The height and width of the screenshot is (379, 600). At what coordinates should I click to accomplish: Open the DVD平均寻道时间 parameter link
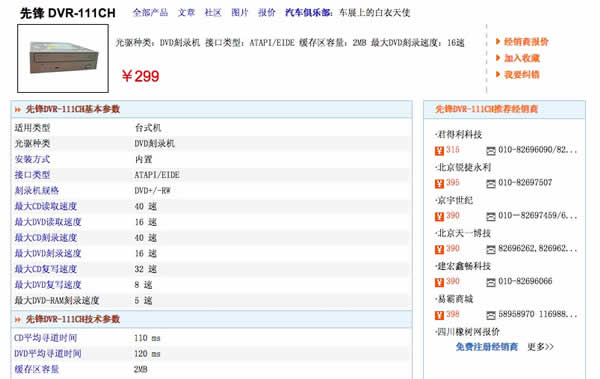click(x=48, y=354)
